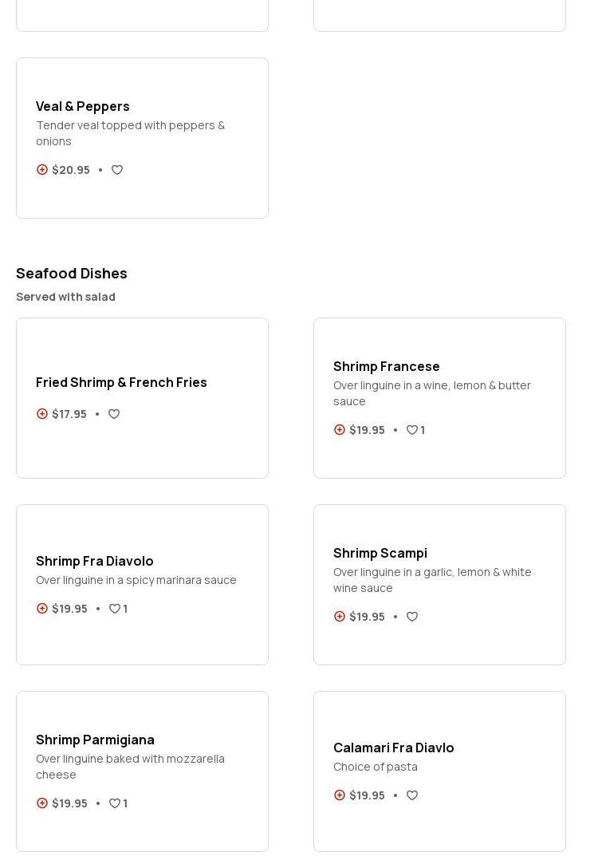Add Shrimp Scampi to the cart
The image size is (598, 868).
tap(340, 617)
